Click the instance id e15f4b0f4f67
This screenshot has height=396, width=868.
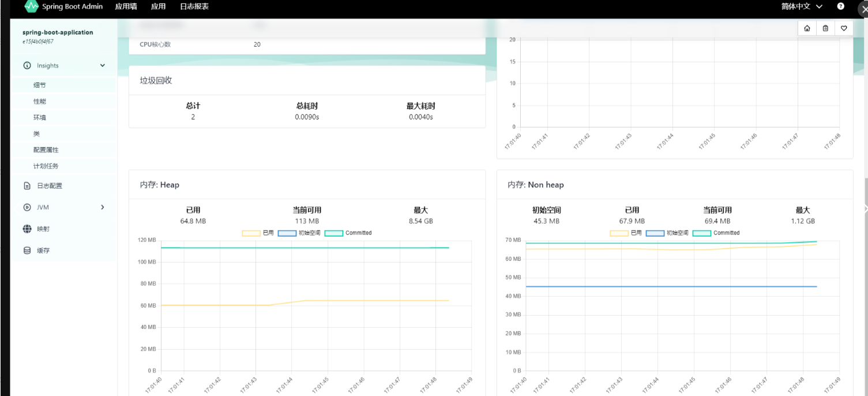pyautogui.click(x=38, y=42)
